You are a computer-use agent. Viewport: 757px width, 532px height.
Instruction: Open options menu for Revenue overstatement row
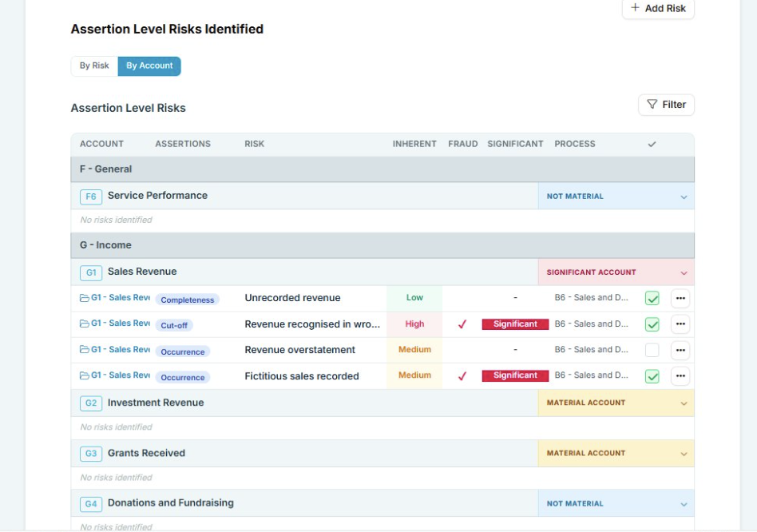(680, 350)
